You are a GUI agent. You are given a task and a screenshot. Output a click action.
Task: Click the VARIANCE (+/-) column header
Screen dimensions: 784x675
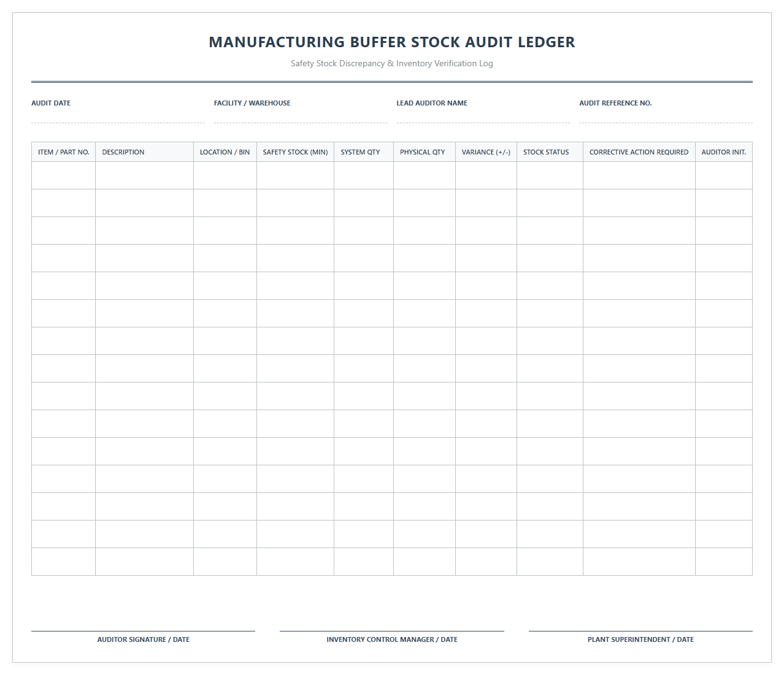(x=486, y=152)
